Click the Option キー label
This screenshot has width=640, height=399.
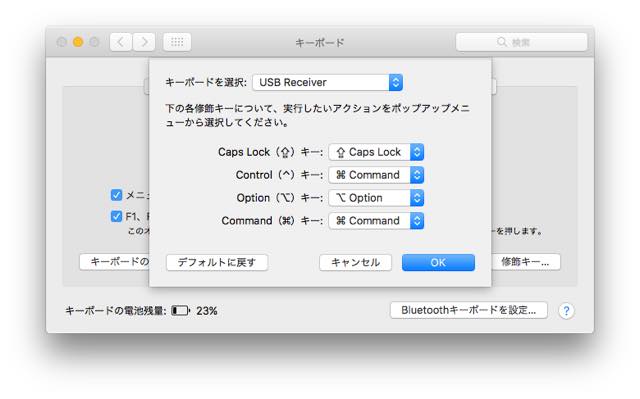point(280,198)
